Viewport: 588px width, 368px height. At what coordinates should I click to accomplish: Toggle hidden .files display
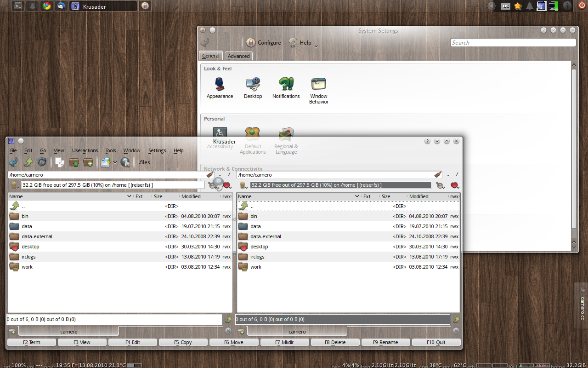tap(144, 162)
